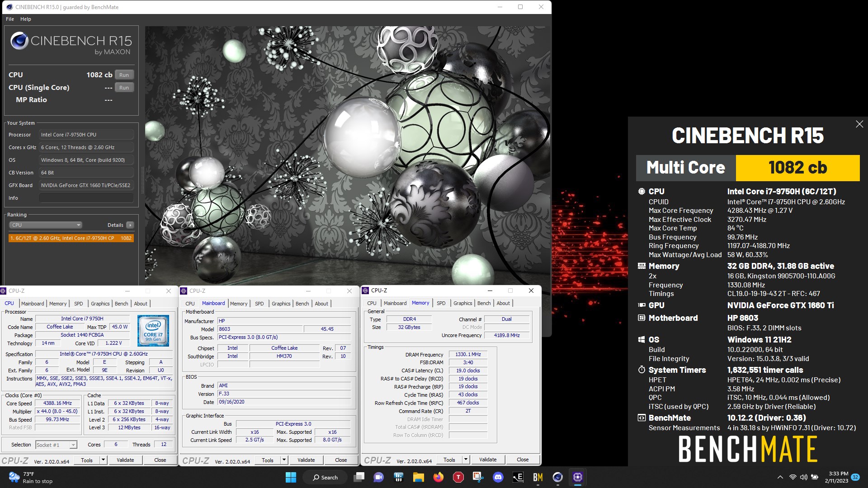Viewport: 868px width, 488px height.
Task: Open the weather widget 73°F
Action: [30, 478]
